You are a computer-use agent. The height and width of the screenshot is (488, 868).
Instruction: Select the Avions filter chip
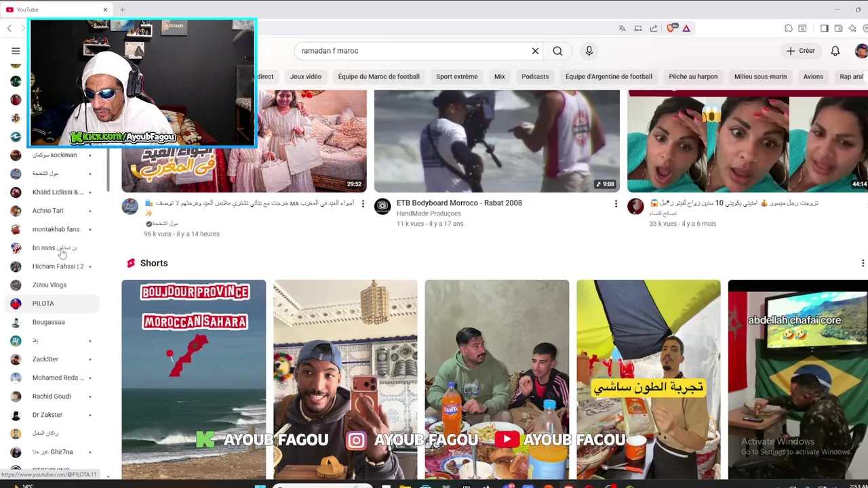tap(813, 77)
